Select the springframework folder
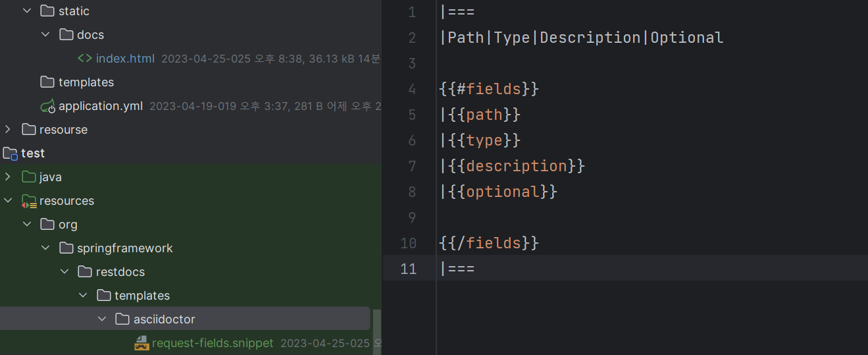This screenshot has height=355, width=868. (125, 248)
